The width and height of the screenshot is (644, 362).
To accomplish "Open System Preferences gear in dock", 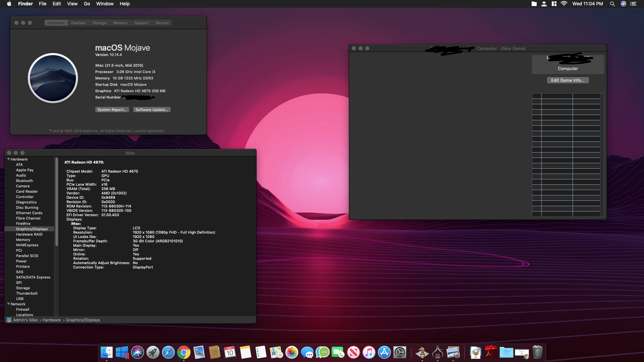I will [400, 352].
